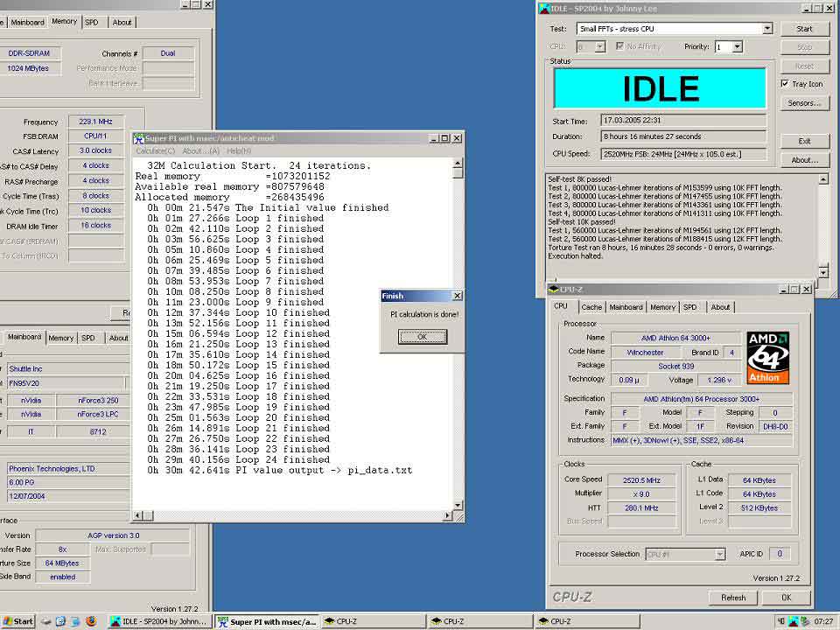Viewport: 840px width, 630px height.
Task: Click the SP2004 tray icon in system tray
Action: pyautogui.click(x=794, y=621)
